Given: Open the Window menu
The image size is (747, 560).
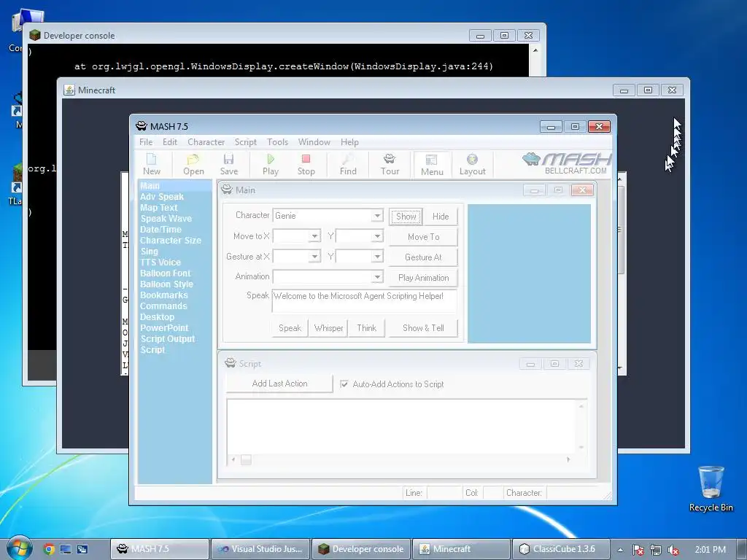Looking at the screenshot, I should click(x=314, y=142).
